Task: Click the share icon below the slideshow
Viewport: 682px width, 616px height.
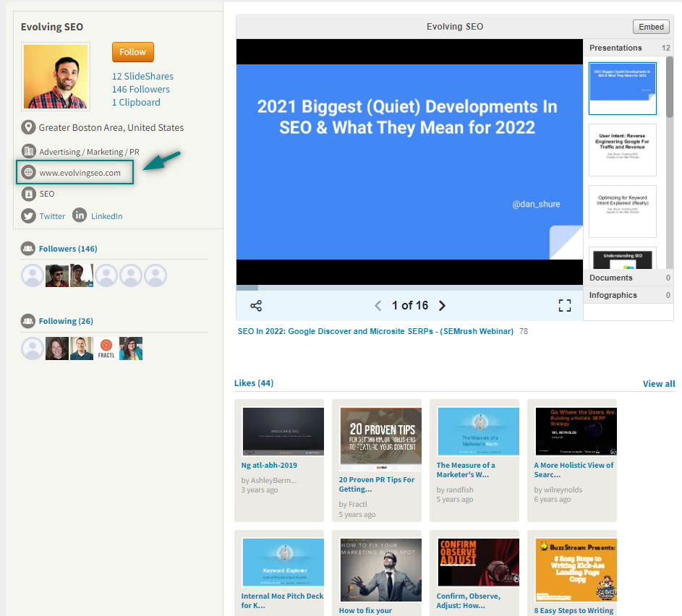Action: (x=256, y=306)
